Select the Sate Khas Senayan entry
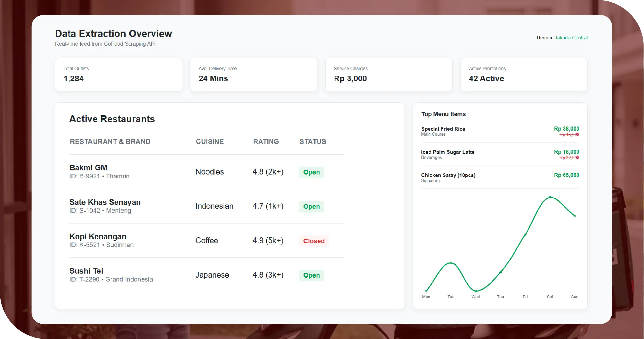Image resolution: width=644 pixels, height=339 pixels. click(105, 202)
